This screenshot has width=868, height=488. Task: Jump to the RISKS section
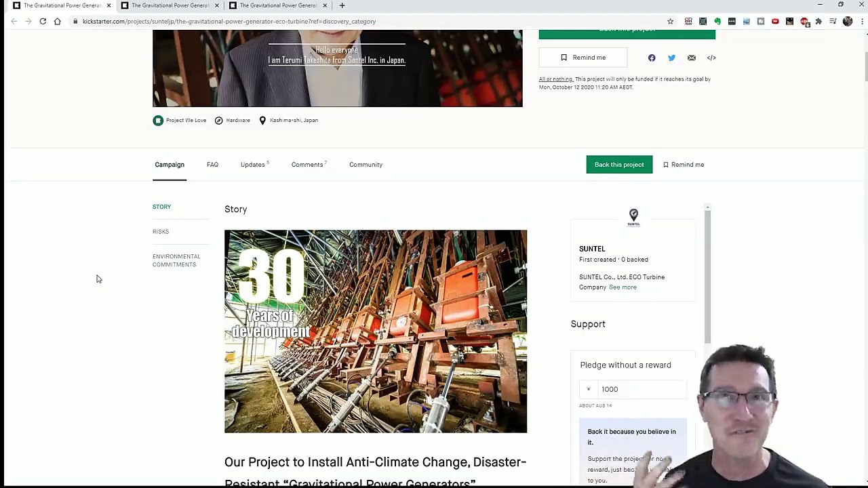(161, 232)
